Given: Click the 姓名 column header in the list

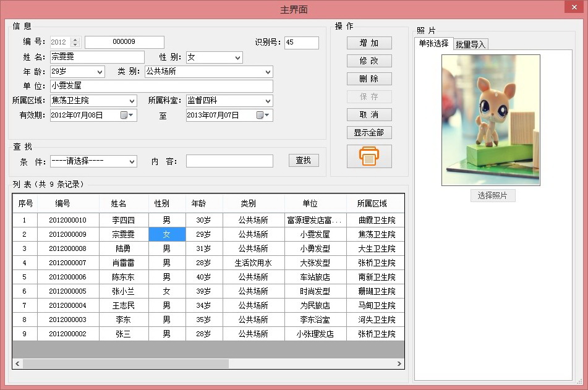Looking at the screenshot, I should (124, 203).
